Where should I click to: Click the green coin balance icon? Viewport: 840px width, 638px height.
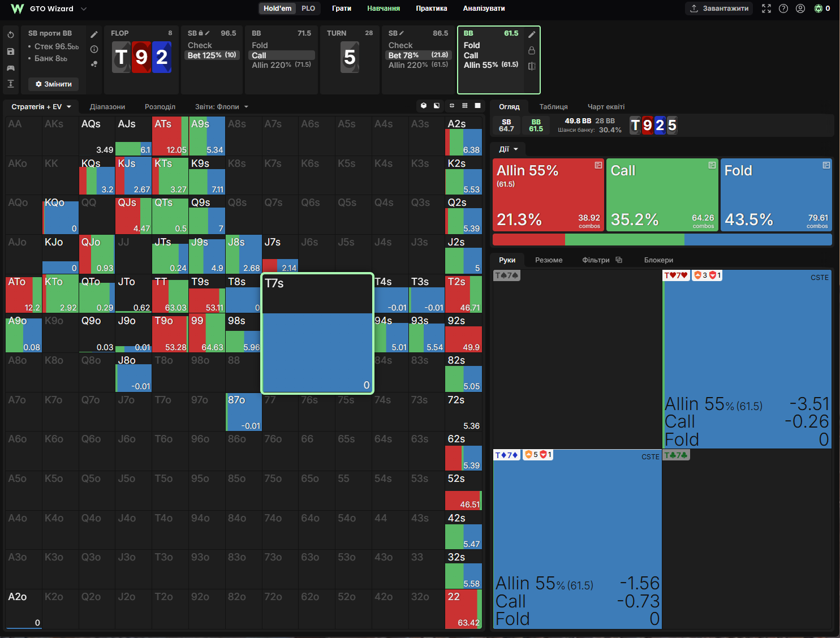pos(818,8)
